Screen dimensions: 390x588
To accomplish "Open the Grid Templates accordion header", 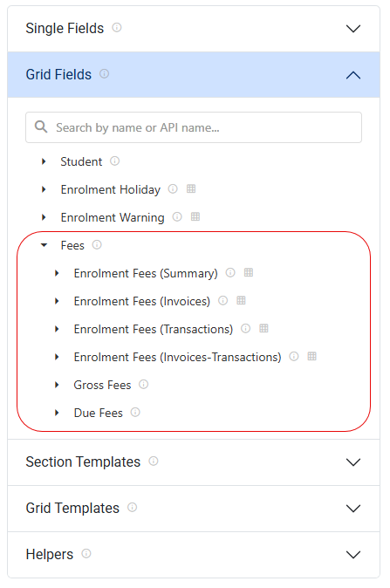I will click(194, 508).
